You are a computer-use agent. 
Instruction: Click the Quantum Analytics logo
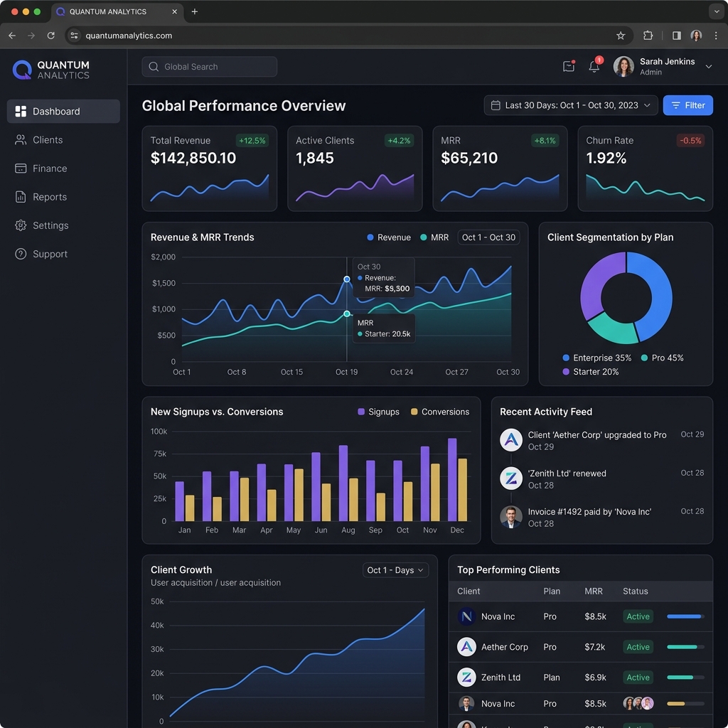pos(51,70)
